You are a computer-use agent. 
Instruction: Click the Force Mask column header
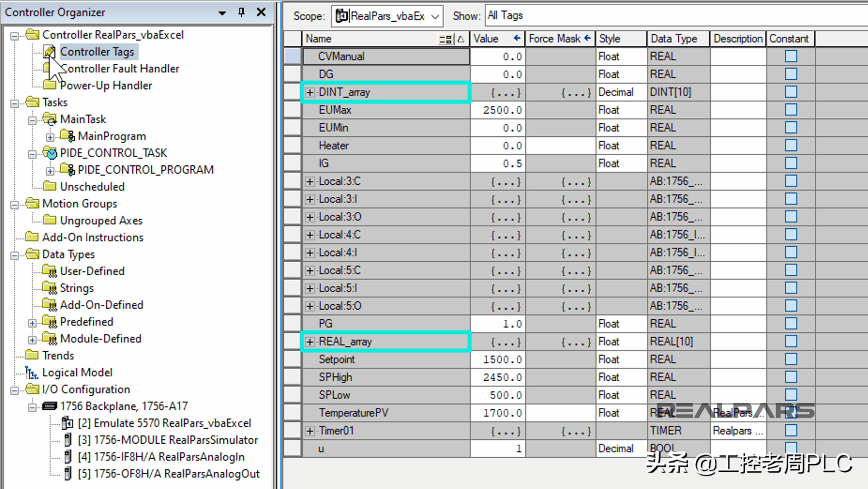coord(555,39)
